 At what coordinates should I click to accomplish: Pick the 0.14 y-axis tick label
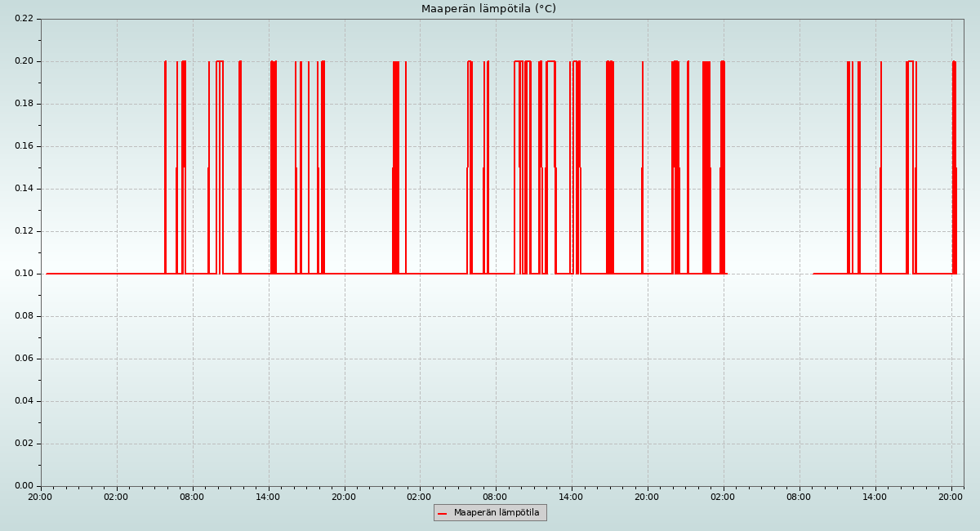tap(24, 189)
